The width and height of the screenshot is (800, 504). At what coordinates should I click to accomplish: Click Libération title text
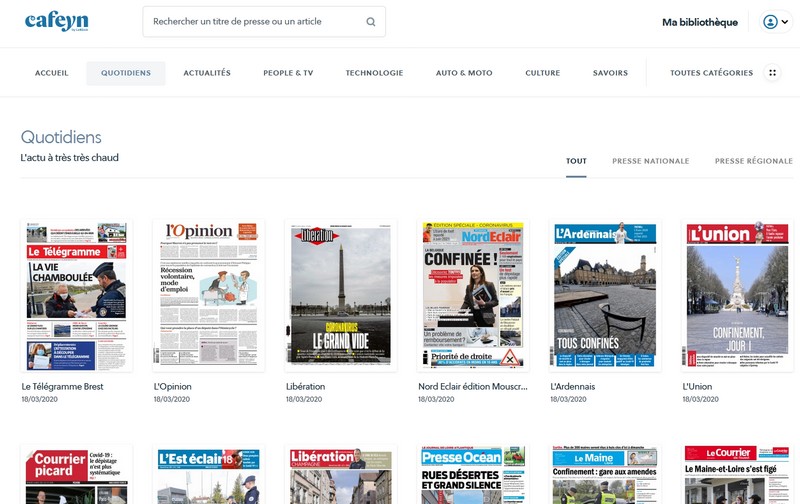305,387
